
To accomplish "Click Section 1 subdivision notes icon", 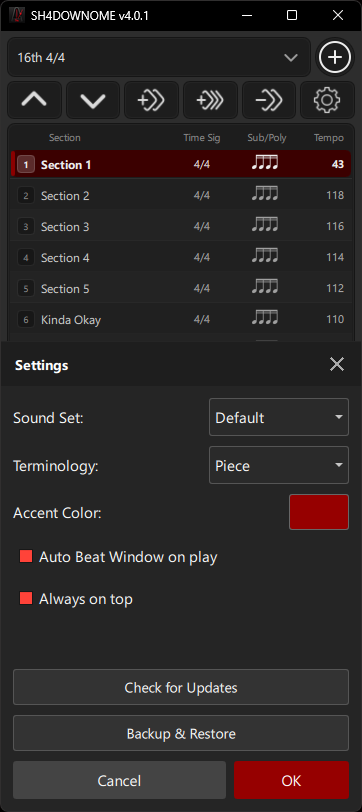I will click(x=265, y=164).
